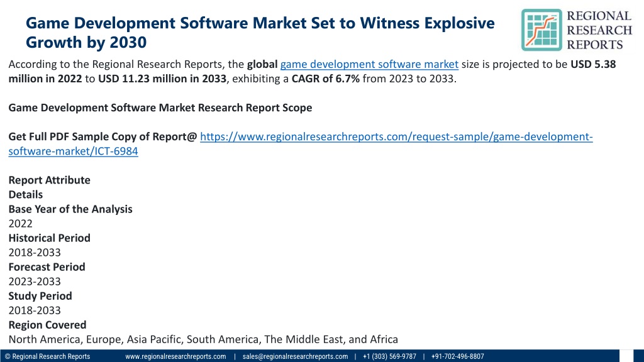The width and height of the screenshot is (644, 362).
Task: Click the "Details" label
Action: click(x=25, y=195)
